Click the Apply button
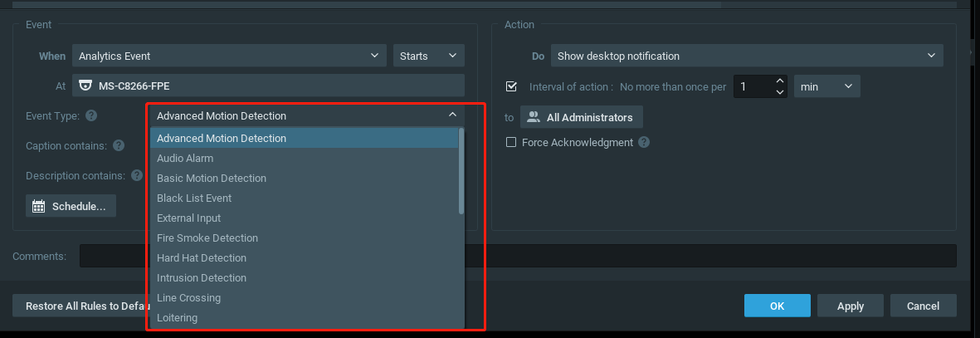The image size is (980, 338). (850, 306)
